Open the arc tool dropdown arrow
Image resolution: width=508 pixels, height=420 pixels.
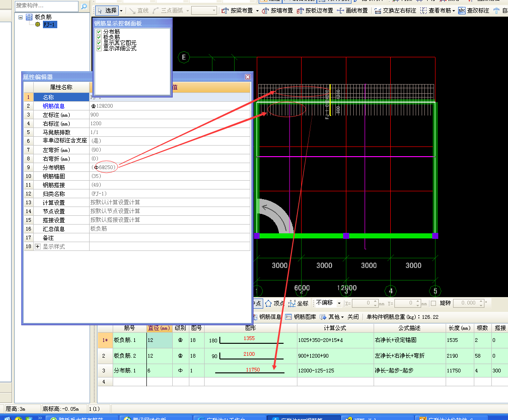pyautogui.click(x=187, y=11)
